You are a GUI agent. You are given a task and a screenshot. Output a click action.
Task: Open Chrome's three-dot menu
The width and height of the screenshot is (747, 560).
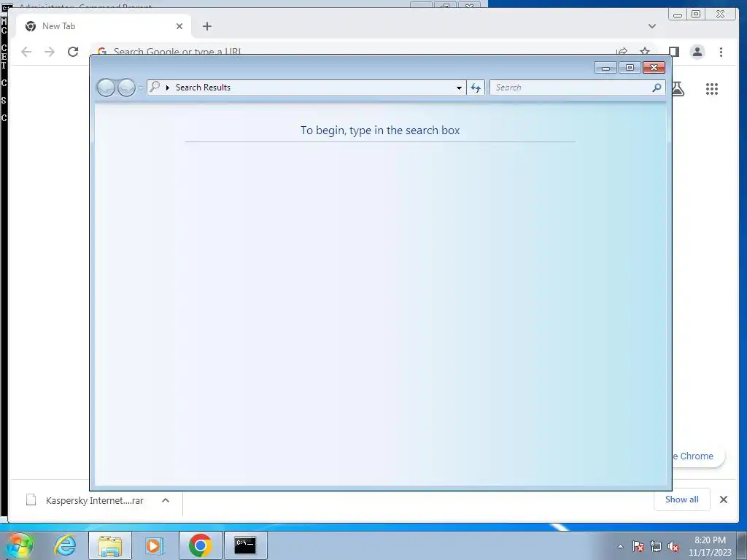pyautogui.click(x=721, y=52)
